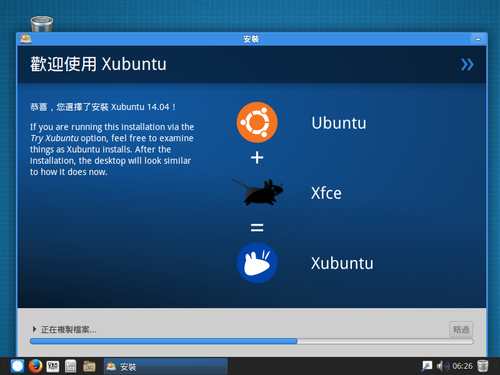Click the Xfce label text
Screen dimensions: 500x375
326,193
